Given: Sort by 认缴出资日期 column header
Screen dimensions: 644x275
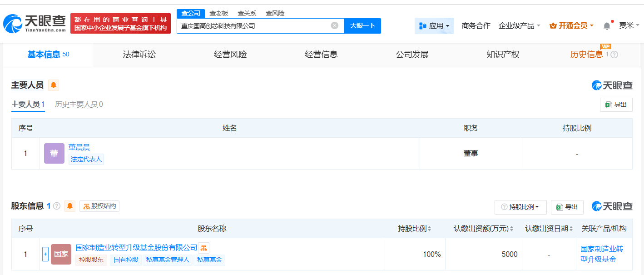Looking at the screenshot, I should (x=571, y=229).
